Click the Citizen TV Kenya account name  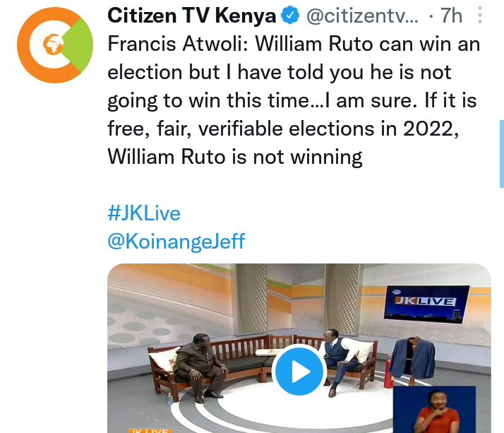click(191, 16)
